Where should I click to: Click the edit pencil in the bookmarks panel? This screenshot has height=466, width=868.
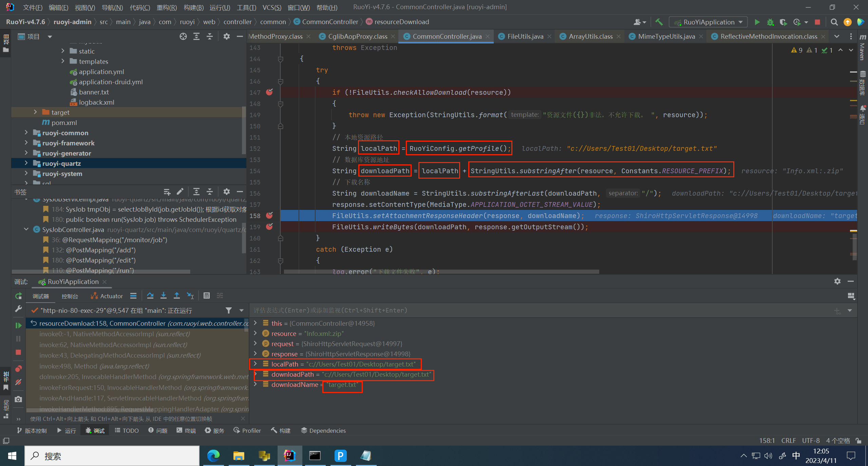click(x=180, y=192)
